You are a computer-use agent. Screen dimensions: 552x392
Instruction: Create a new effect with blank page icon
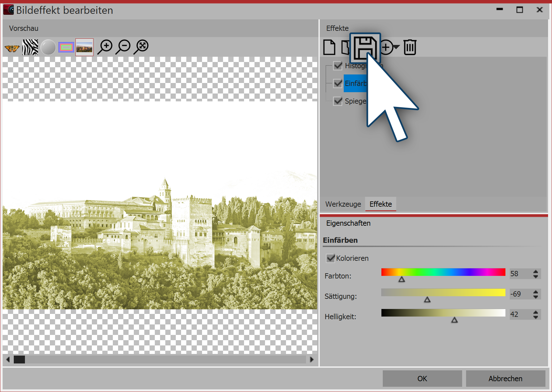pos(329,47)
